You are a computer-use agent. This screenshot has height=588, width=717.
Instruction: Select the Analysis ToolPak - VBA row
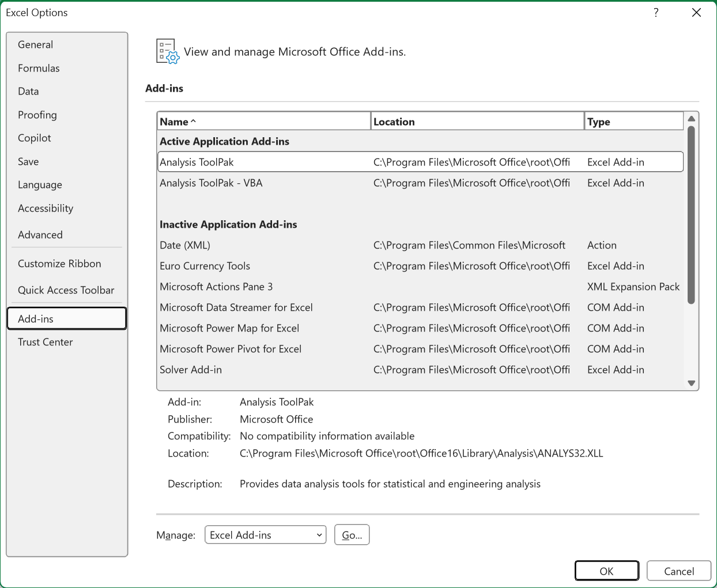420,183
